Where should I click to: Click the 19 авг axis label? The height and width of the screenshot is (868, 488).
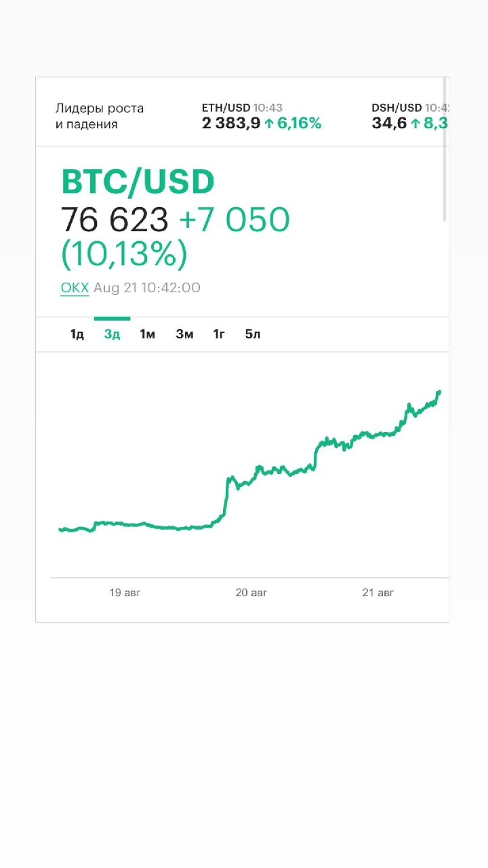(x=125, y=593)
